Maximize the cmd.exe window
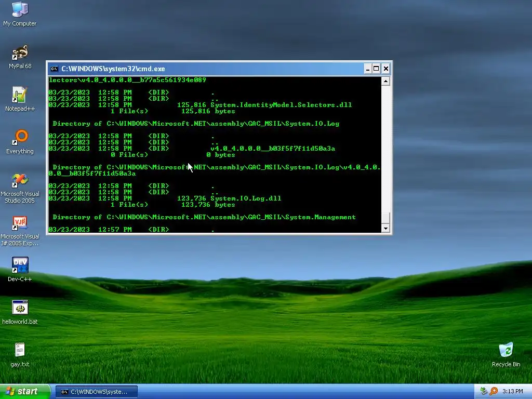This screenshot has height=399, width=532. point(376,69)
